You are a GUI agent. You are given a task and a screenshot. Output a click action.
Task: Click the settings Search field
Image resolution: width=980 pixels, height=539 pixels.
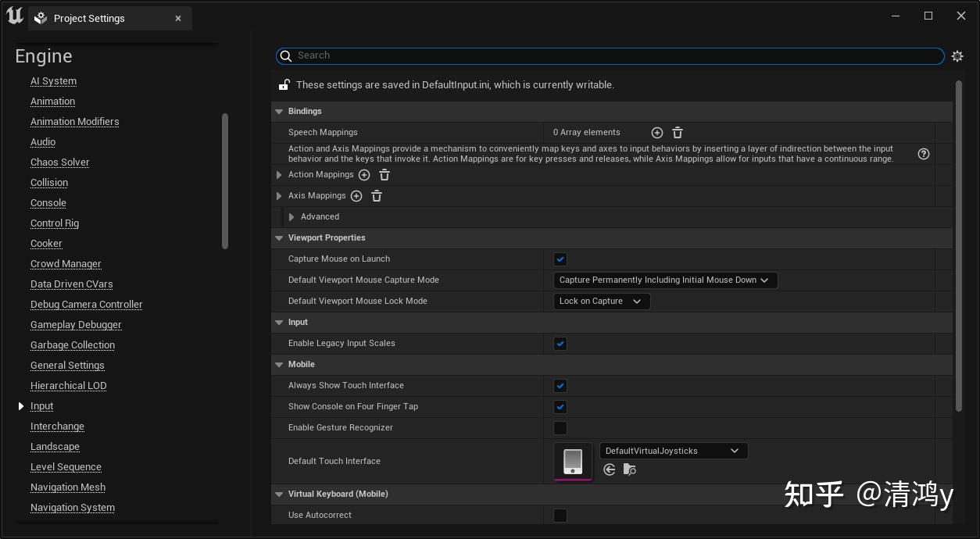(610, 56)
